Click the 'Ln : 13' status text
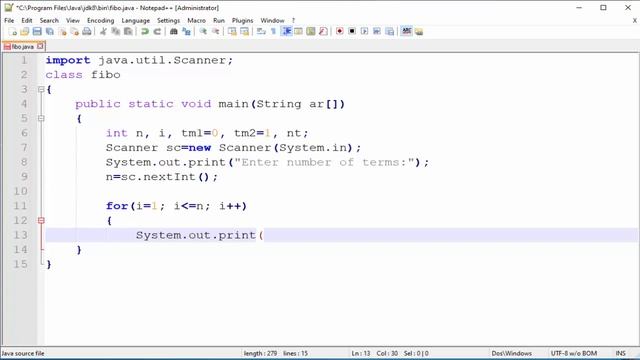 tap(361, 353)
